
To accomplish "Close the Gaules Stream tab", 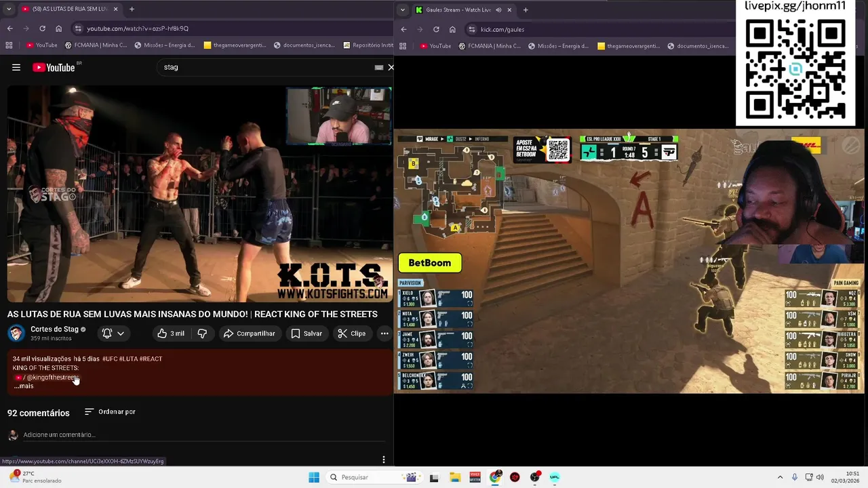I will click(509, 9).
